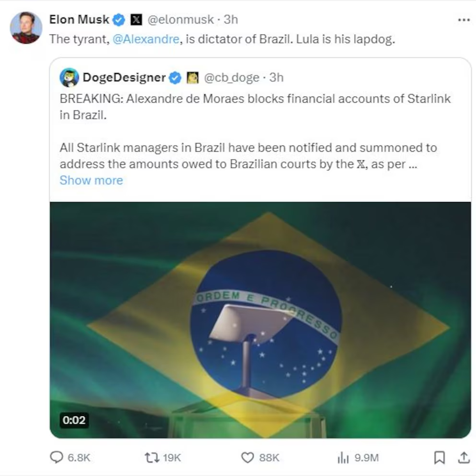Open the analytics icon showing 9.9M views

[x=343, y=458]
